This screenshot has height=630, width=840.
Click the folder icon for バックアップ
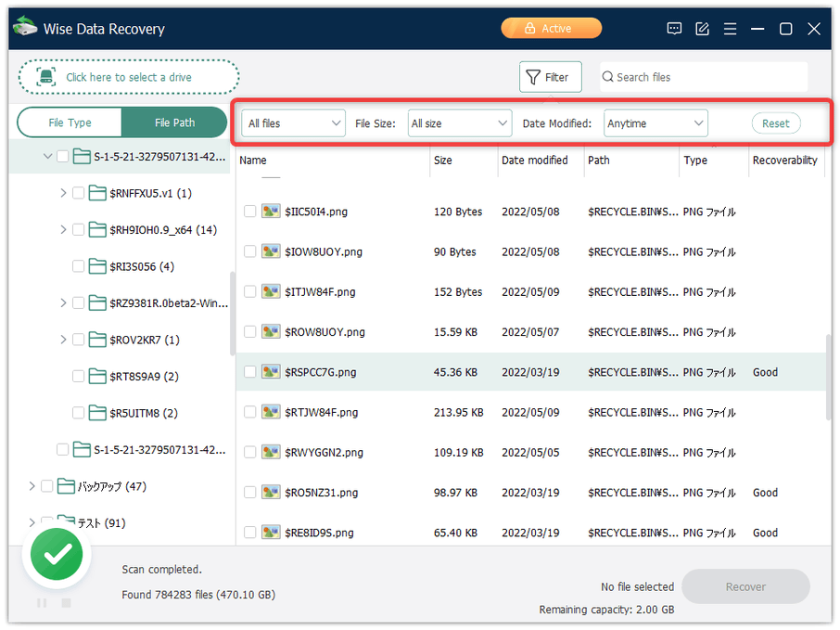[x=65, y=486]
